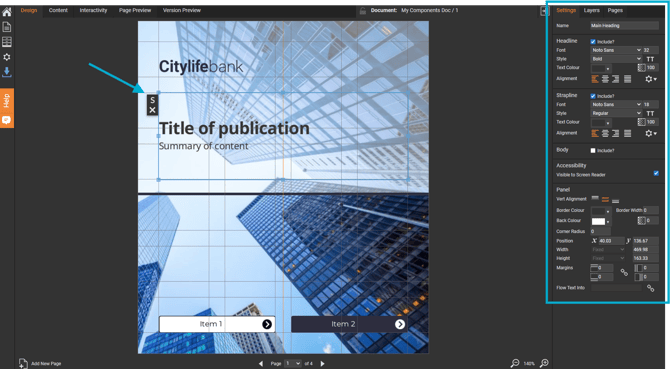
Task: Open the document page icon in sidebar
Action: click(7, 27)
